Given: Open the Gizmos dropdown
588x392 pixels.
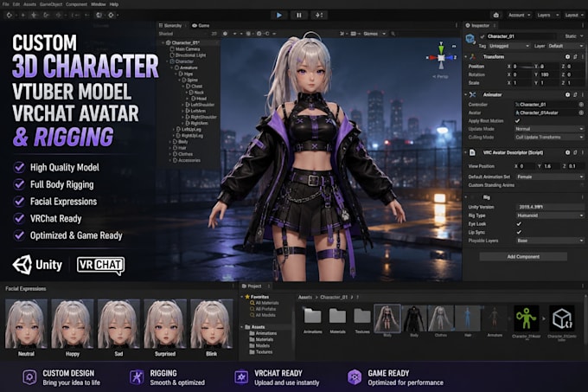Looking at the screenshot, I should pos(374,34).
